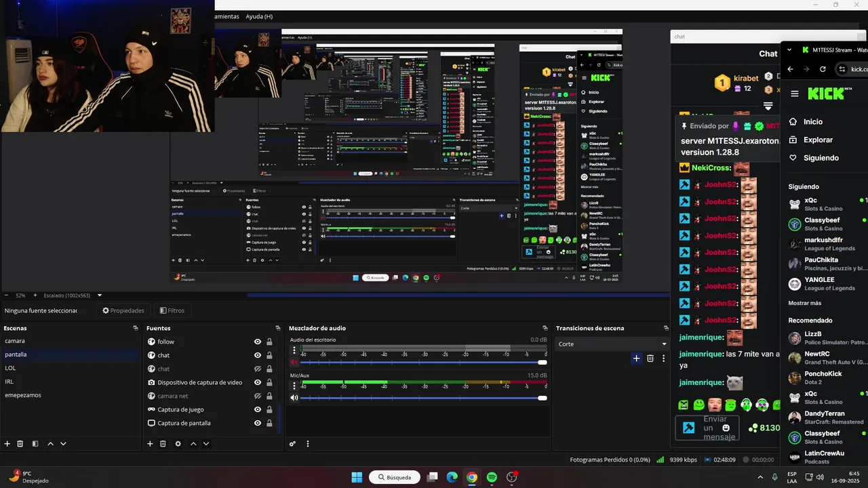
Task: Show the hidden camara net source
Action: pyautogui.click(x=258, y=396)
